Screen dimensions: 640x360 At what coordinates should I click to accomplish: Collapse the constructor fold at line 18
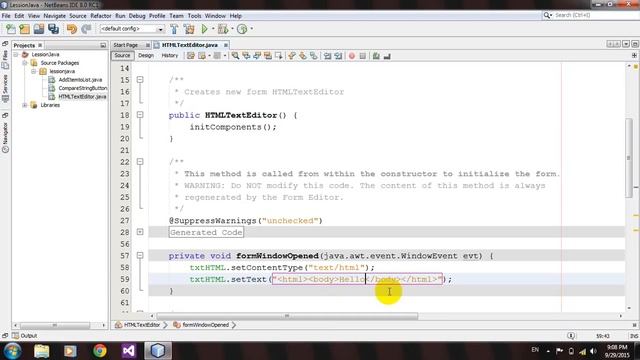coord(140,115)
